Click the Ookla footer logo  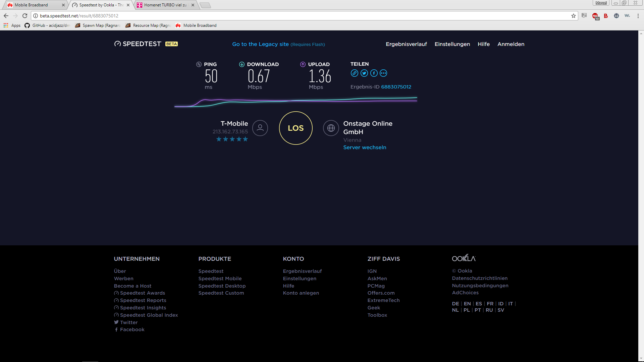[464, 258]
